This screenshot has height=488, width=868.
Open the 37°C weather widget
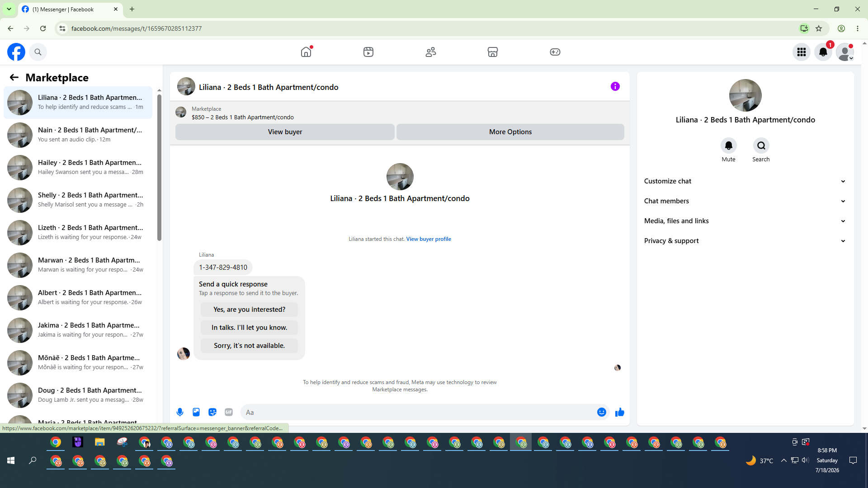[x=759, y=460]
